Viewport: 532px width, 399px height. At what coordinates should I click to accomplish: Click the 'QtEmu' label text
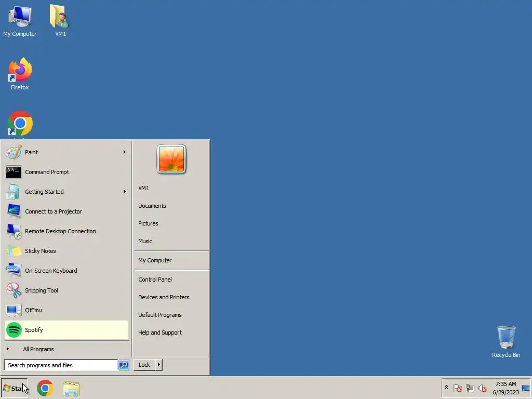click(33, 310)
